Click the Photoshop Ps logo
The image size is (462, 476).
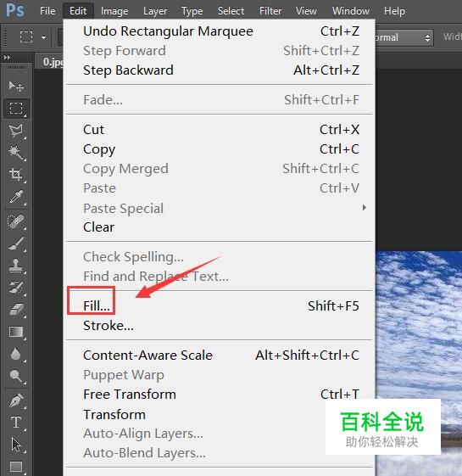[15, 10]
